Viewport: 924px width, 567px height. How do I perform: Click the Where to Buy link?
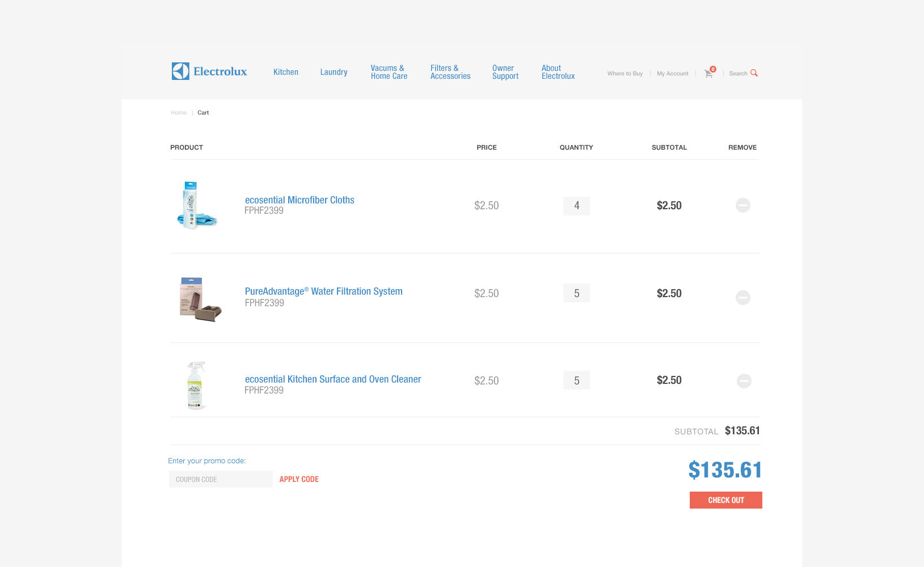[625, 74]
